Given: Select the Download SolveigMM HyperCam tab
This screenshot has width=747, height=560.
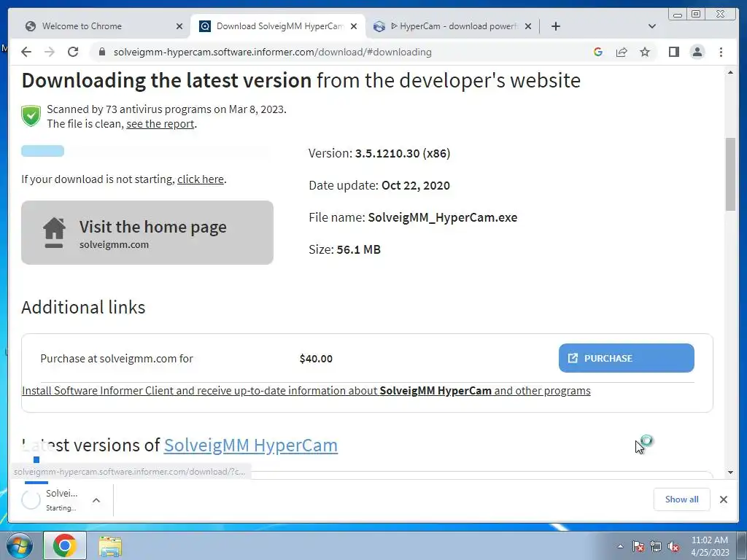Looking at the screenshot, I should [278, 26].
